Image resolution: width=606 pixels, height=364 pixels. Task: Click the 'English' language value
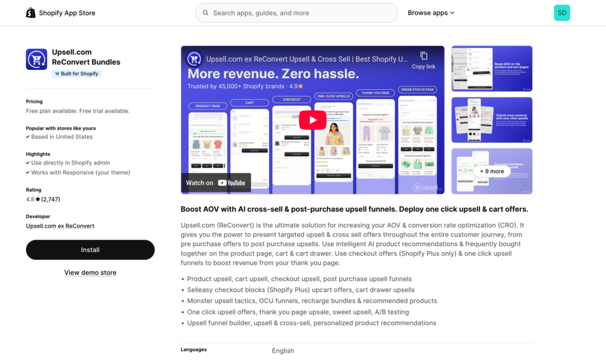click(283, 351)
